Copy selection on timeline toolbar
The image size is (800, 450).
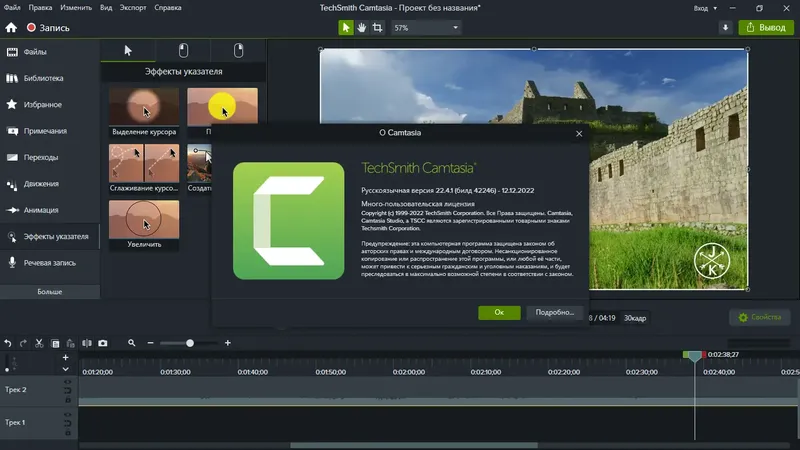[x=55, y=343]
